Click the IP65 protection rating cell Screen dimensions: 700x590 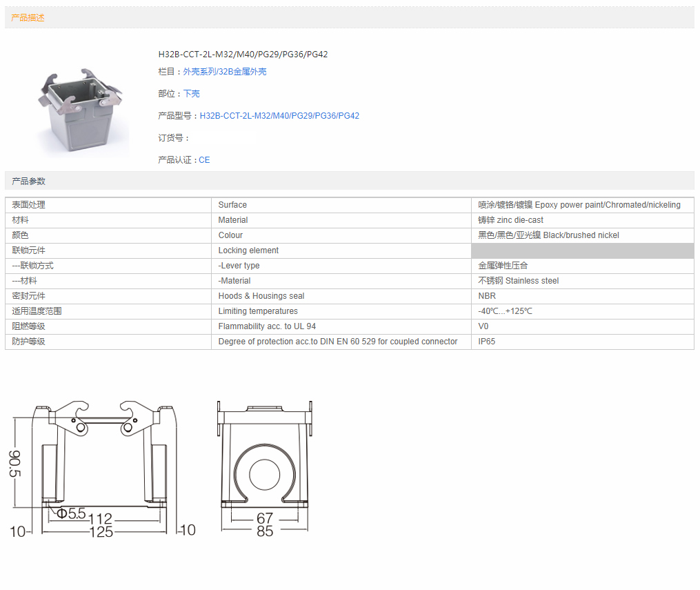(486, 342)
